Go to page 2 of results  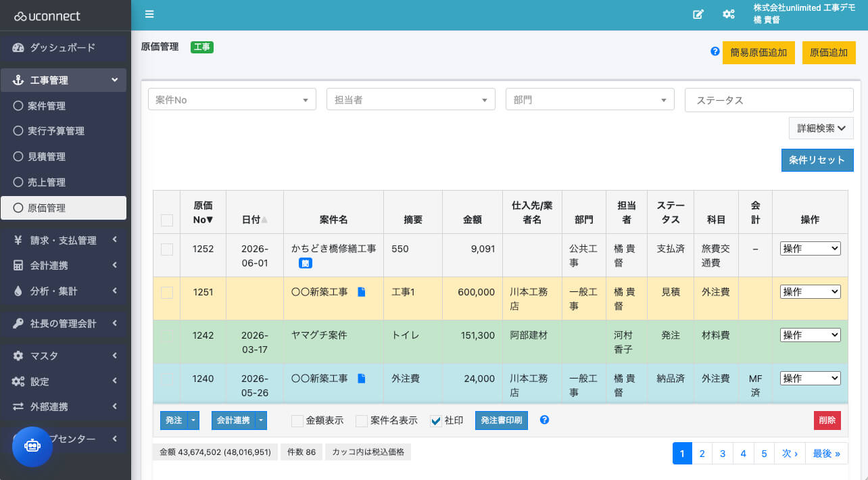point(702,454)
